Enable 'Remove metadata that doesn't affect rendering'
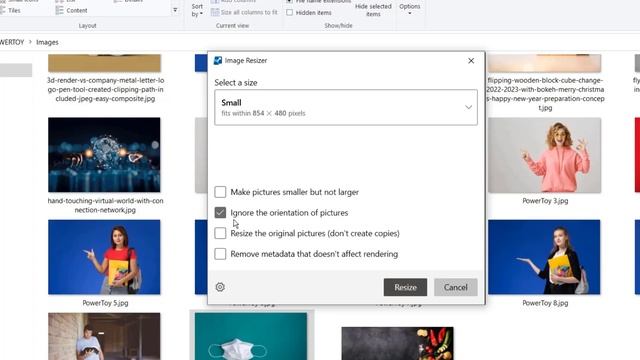The height and width of the screenshot is (360, 640). [220, 254]
